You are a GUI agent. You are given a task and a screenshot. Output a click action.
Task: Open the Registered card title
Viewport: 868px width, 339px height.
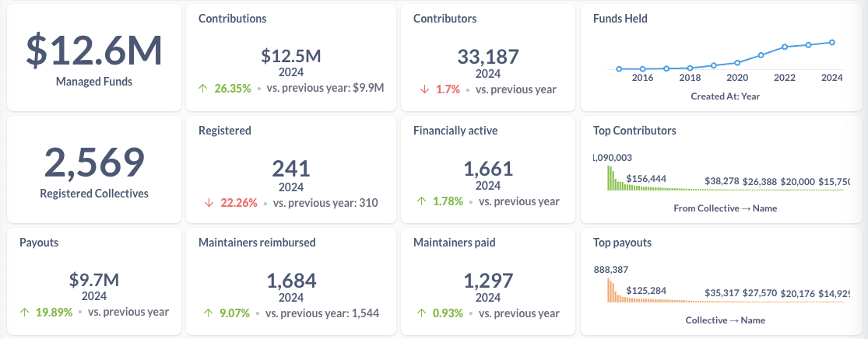click(224, 131)
